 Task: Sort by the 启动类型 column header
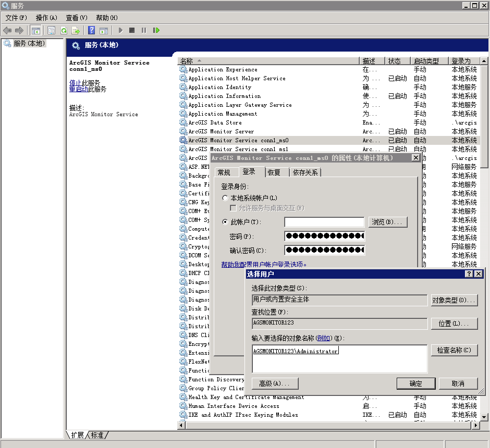point(429,61)
